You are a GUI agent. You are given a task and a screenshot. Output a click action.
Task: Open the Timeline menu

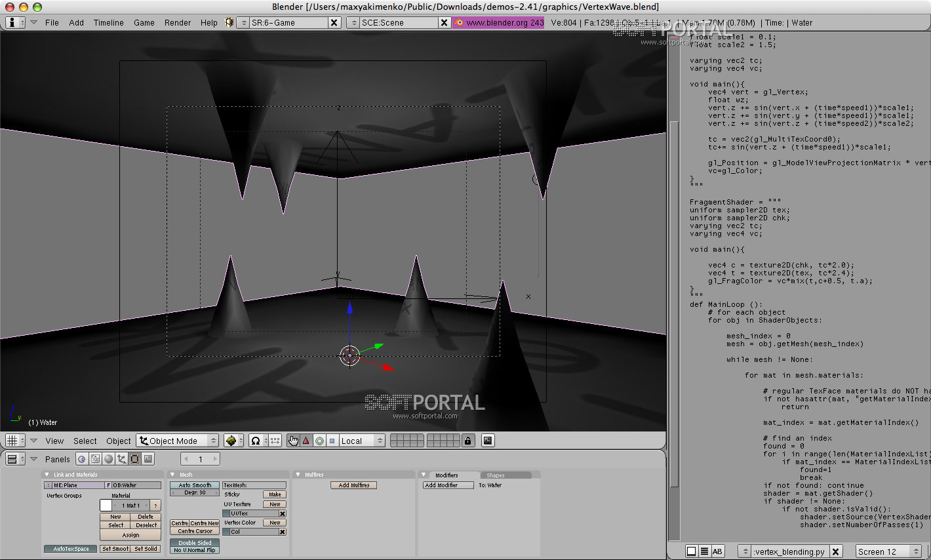pyautogui.click(x=109, y=22)
